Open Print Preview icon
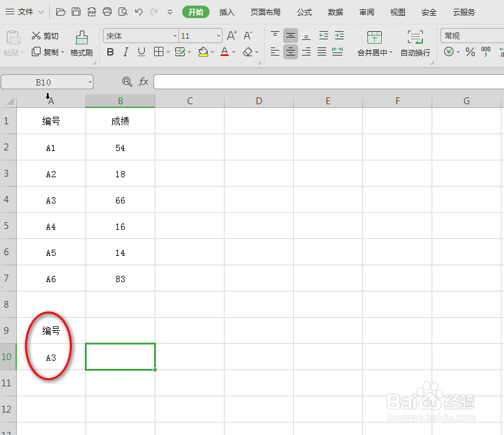 (x=123, y=12)
